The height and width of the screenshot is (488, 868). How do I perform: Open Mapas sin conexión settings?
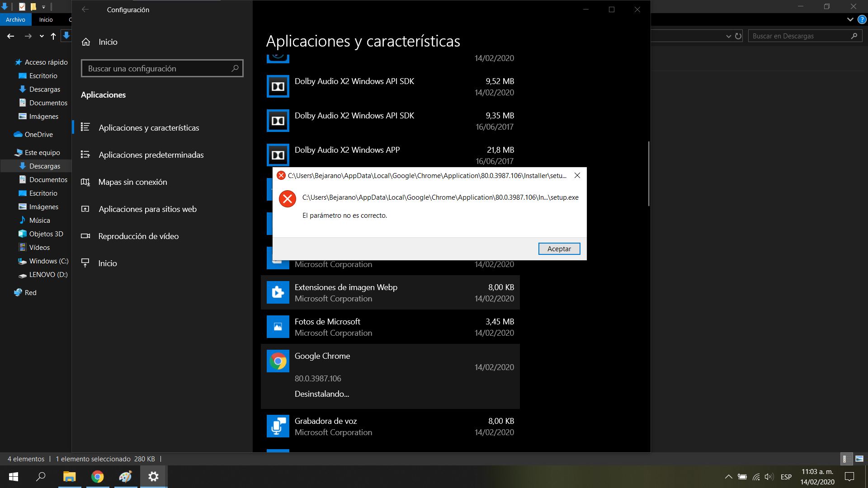tap(132, 182)
